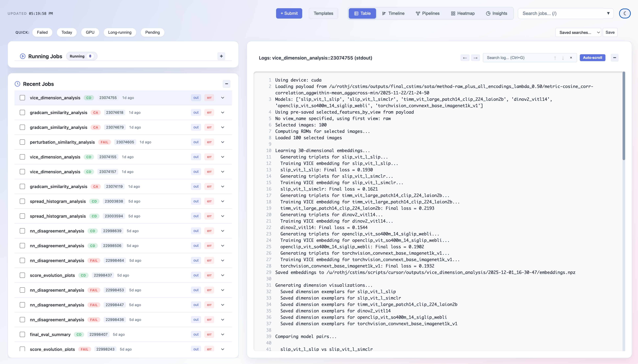Screen dimensions: 638x364
Task: Expand details for nn_disagreement_analysis 22998639
Action: tap(222, 231)
